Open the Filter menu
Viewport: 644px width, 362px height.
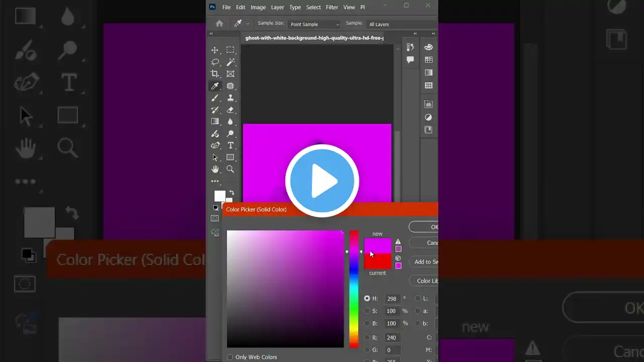pyautogui.click(x=332, y=7)
